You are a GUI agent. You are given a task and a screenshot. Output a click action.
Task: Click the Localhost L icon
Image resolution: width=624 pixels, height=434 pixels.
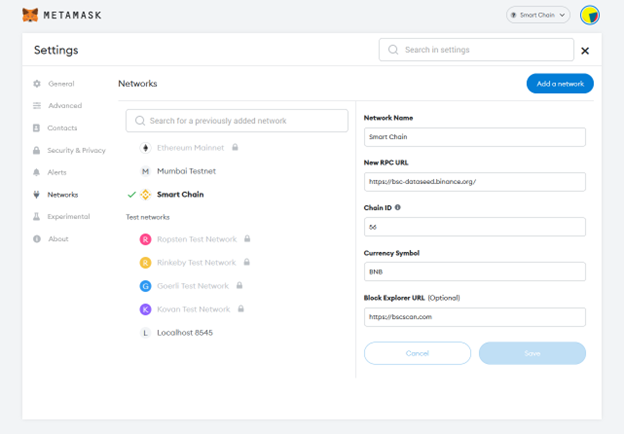pos(145,333)
